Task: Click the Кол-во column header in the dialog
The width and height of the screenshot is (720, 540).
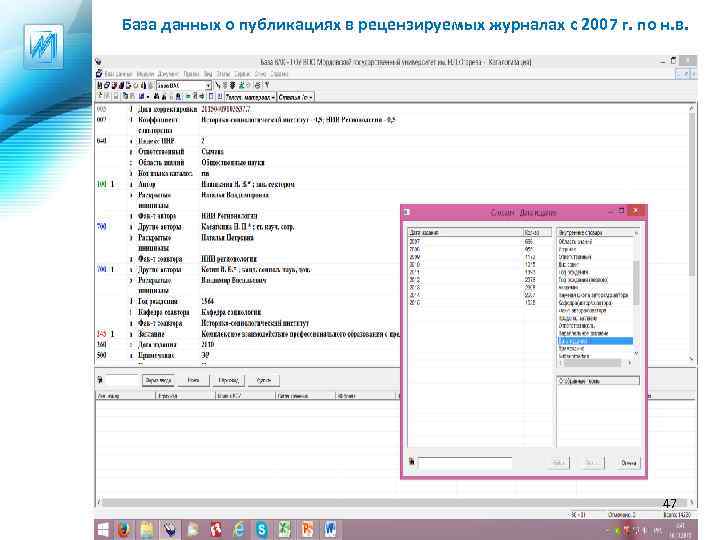Action: 537,232
